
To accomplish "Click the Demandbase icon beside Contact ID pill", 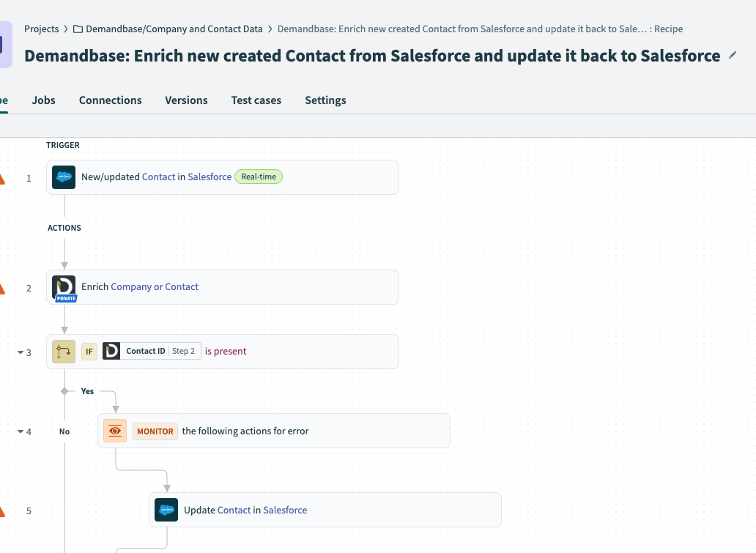I will (111, 352).
